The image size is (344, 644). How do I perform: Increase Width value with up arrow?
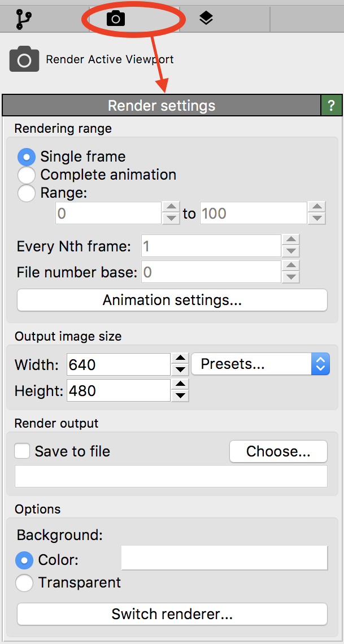click(180, 359)
